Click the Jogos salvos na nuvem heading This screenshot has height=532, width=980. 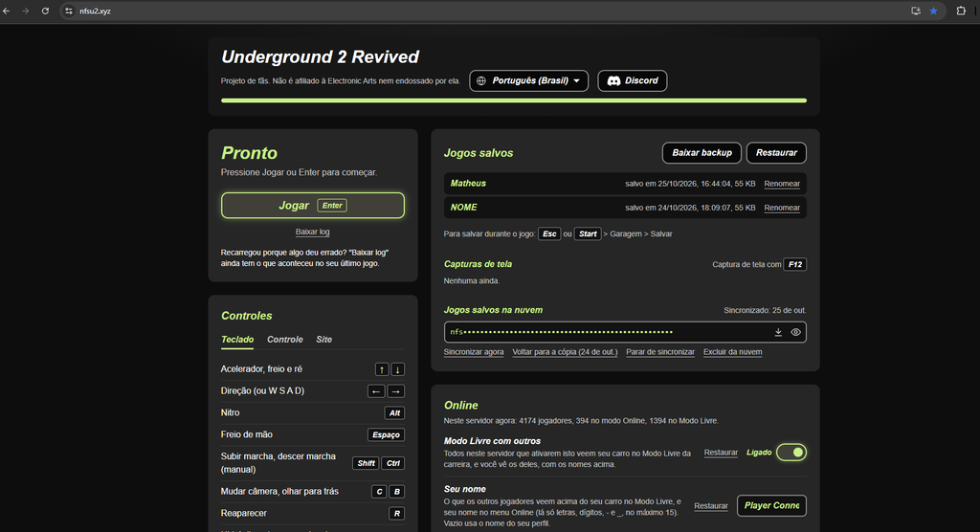coord(493,310)
